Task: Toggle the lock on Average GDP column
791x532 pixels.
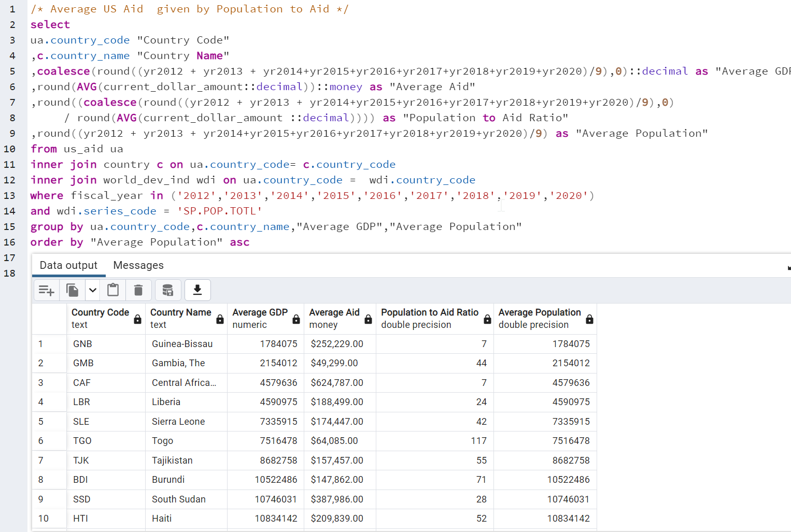Action: pyautogui.click(x=295, y=319)
